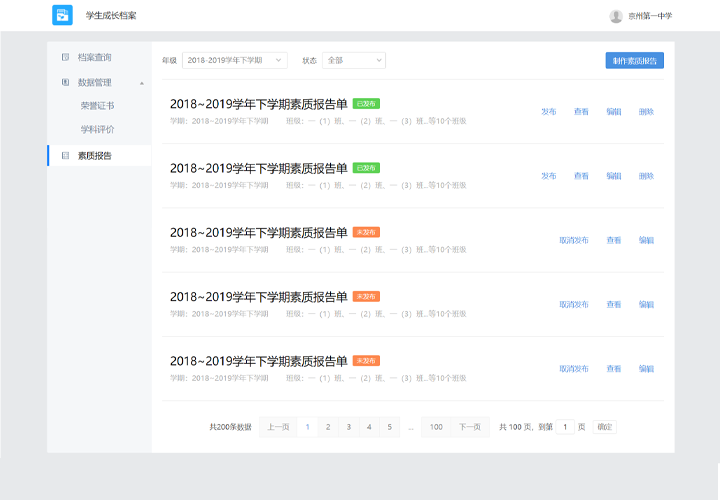The image size is (720, 500).
Task: Click the page number input field
Action: pyautogui.click(x=565, y=427)
